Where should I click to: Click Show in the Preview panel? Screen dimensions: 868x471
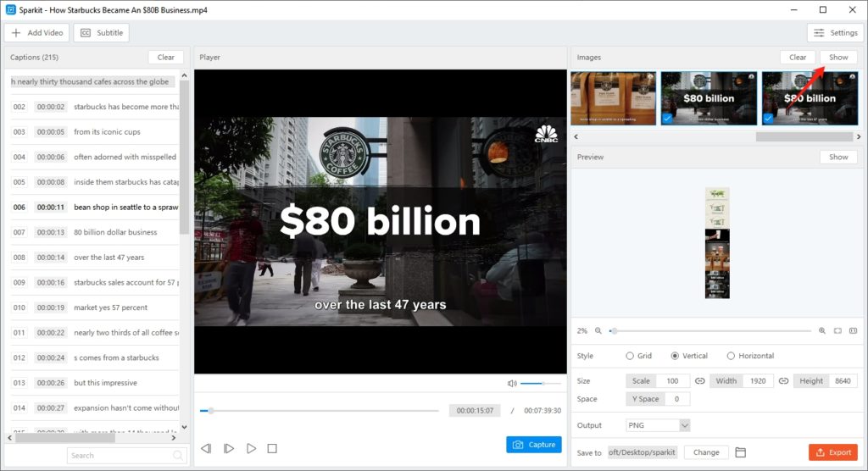838,157
